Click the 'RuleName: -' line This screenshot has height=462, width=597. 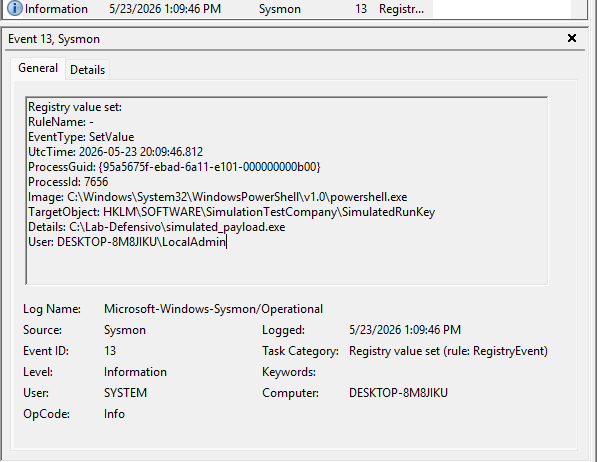pos(61,122)
